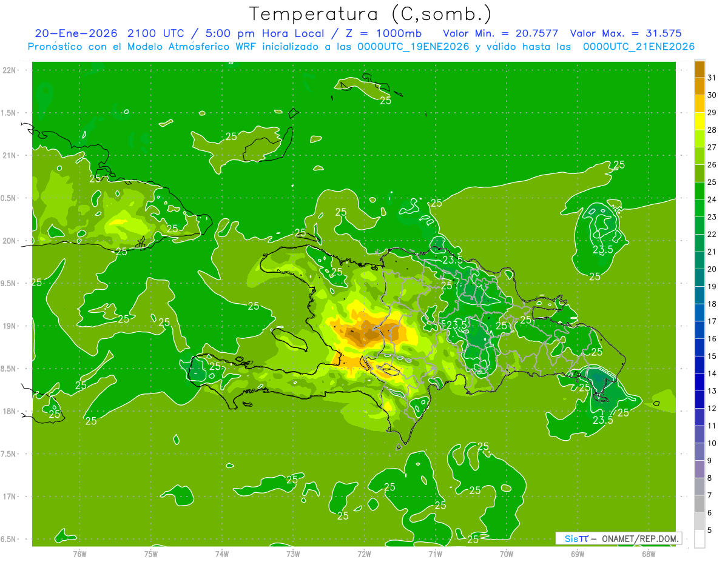Image resolution: width=728 pixels, height=562 pixels.
Task: Click the "69W" longitude axis label
Action: coord(577,554)
